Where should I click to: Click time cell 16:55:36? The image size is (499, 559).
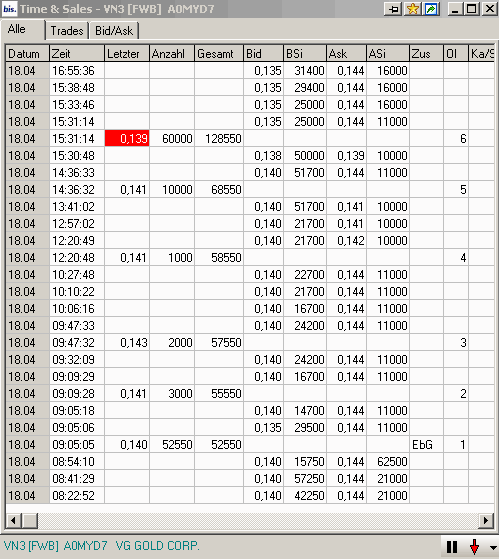click(x=77, y=71)
